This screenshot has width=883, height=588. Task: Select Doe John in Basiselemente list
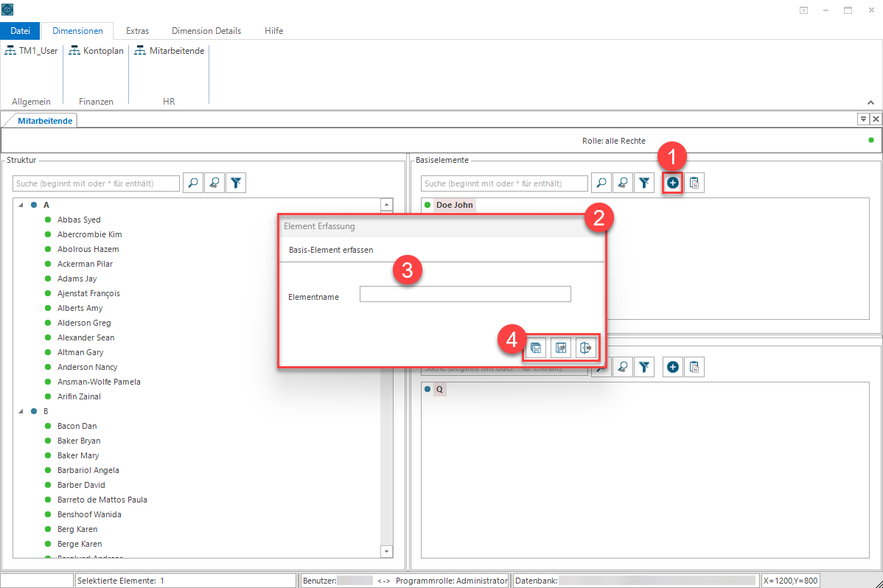pos(455,205)
